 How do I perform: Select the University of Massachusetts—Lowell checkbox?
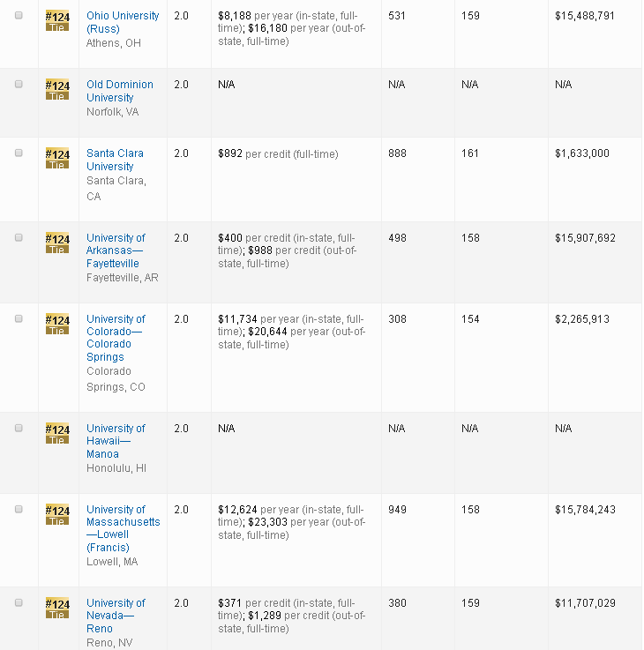click(x=19, y=509)
